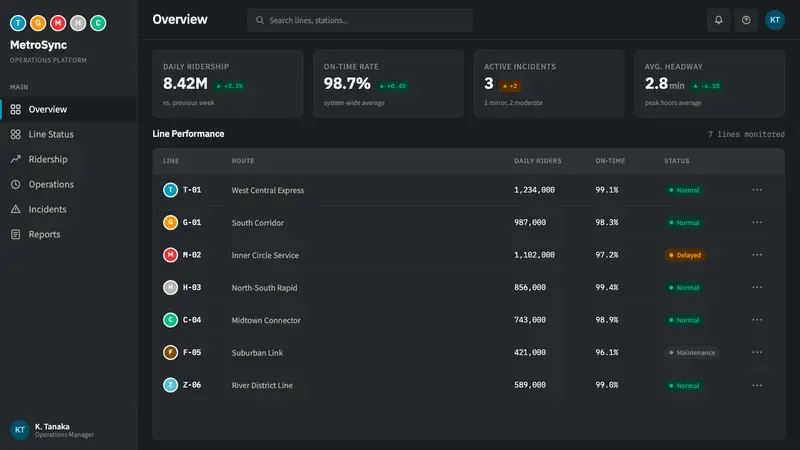Click the +2 incidents change badge
The height and width of the screenshot is (450, 800).
tap(510, 86)
